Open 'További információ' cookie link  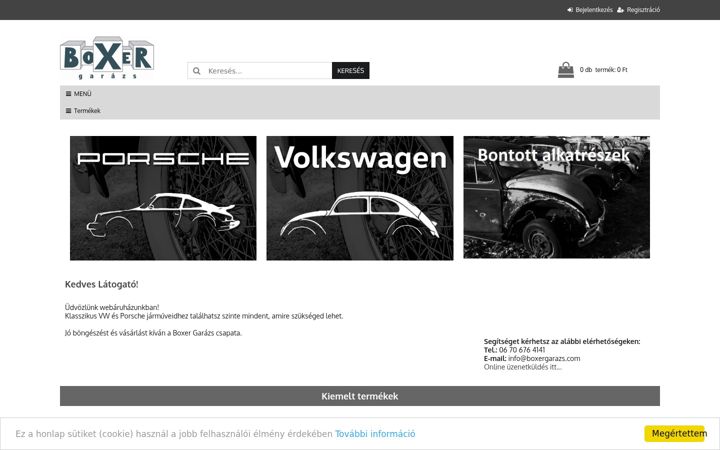(x=375, y=434)
